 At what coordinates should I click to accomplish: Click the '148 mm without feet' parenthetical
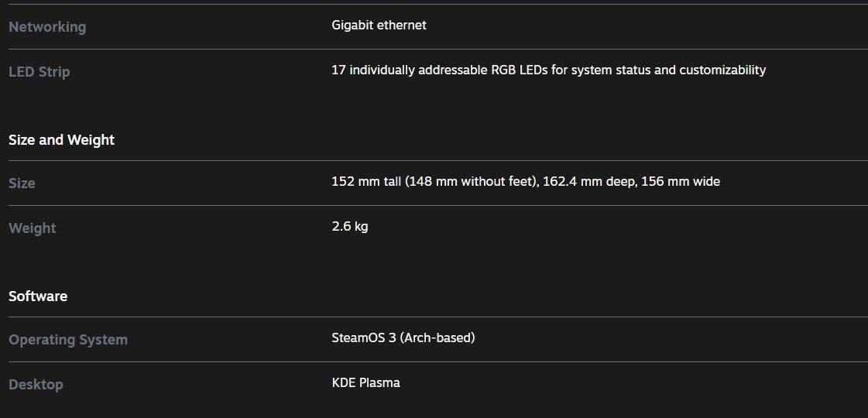471,182
